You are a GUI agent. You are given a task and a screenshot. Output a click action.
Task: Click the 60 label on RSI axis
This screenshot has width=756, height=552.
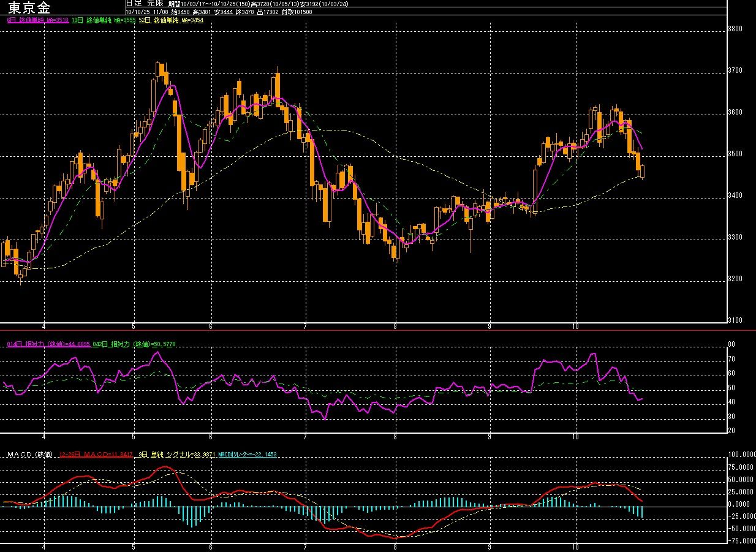click(732, 374)
